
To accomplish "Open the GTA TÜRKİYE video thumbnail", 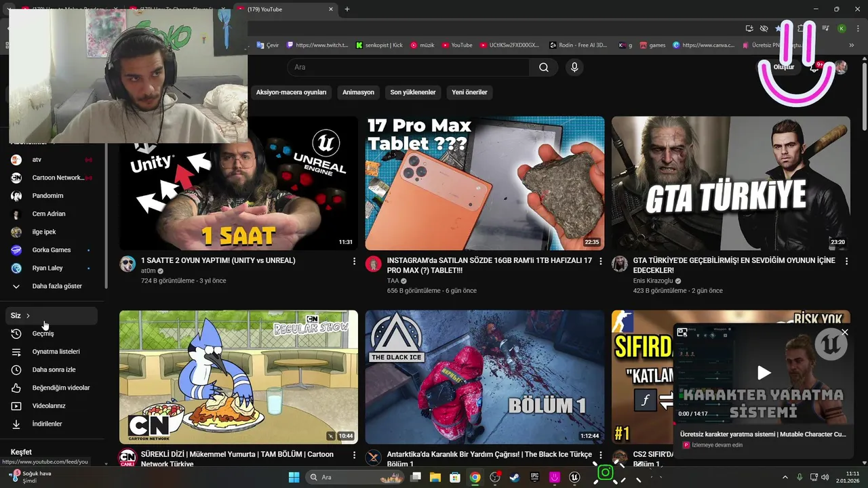I will pyautogui.click(x=730, y=183).
